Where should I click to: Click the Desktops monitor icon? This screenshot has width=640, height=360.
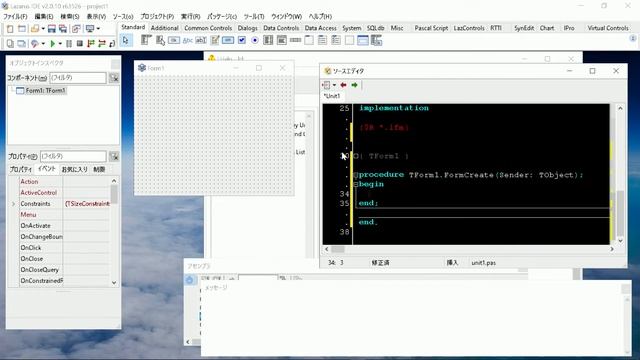coord(90,29)
